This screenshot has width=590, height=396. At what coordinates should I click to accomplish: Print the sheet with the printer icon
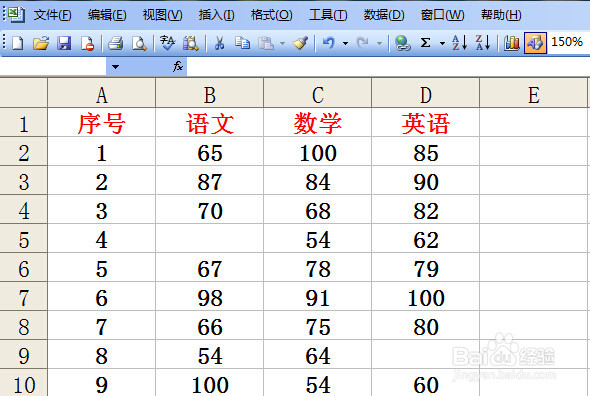coord(115,43)
